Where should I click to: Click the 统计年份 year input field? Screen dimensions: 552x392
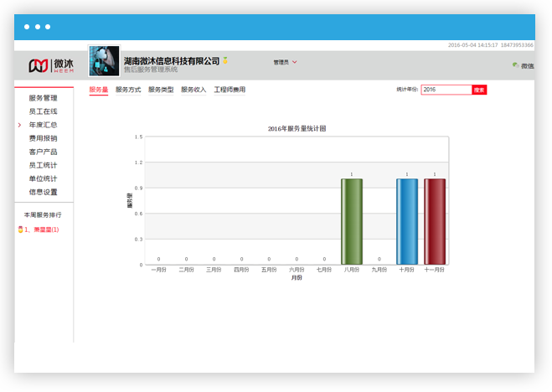click(446, 90)
